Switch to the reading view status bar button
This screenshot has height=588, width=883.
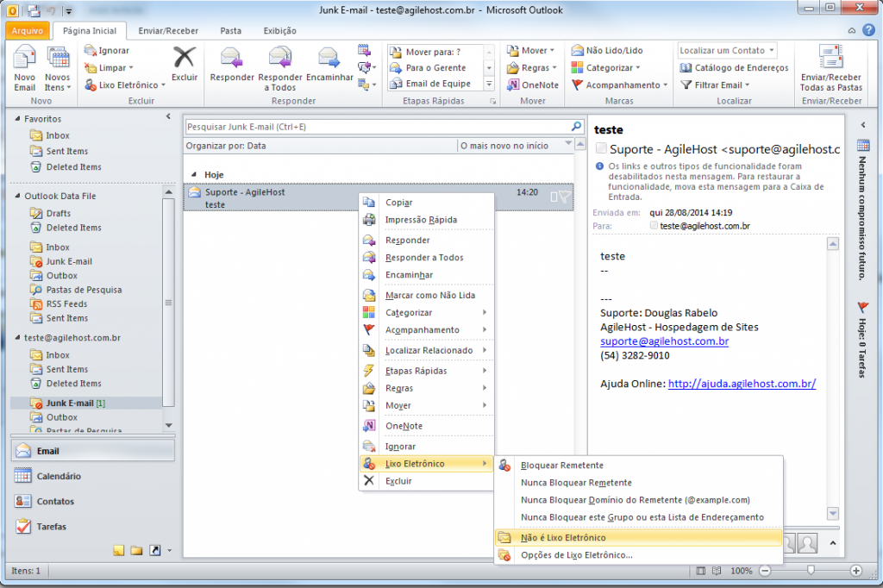pyautogui.click(x=717, y=571)
